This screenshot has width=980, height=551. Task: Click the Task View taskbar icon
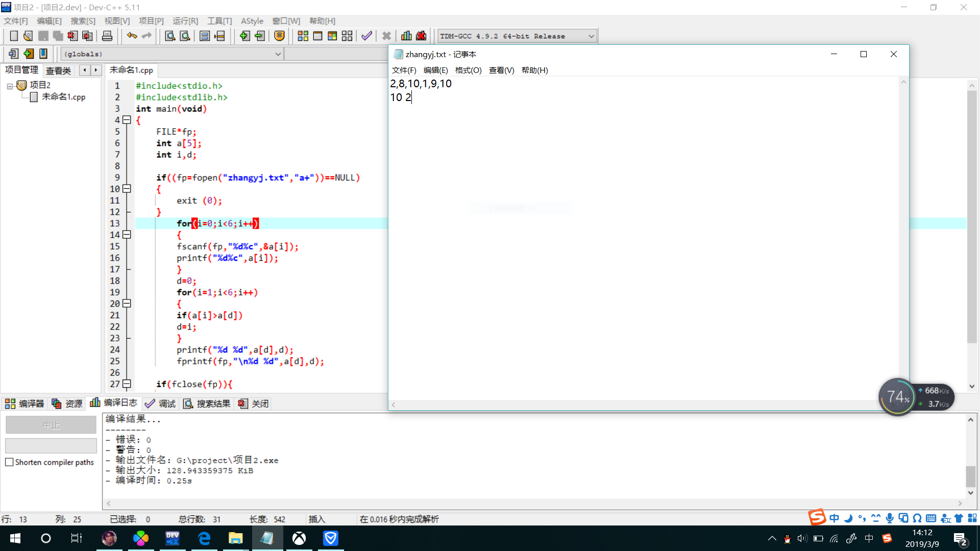[x=77, y=538]
